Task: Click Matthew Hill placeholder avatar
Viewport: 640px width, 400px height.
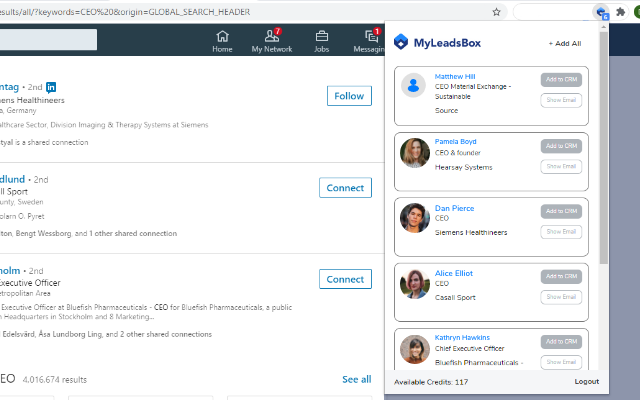Action: click(x=413, y=85)
